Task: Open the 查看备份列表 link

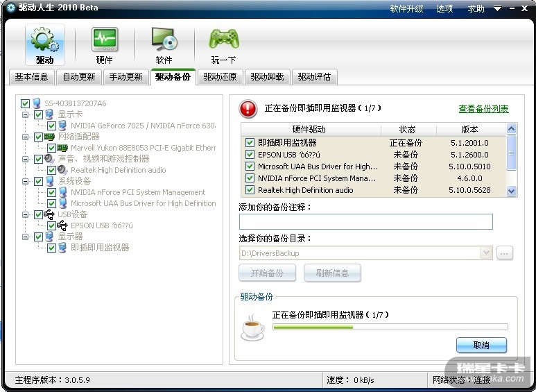Action: [484, 109]
